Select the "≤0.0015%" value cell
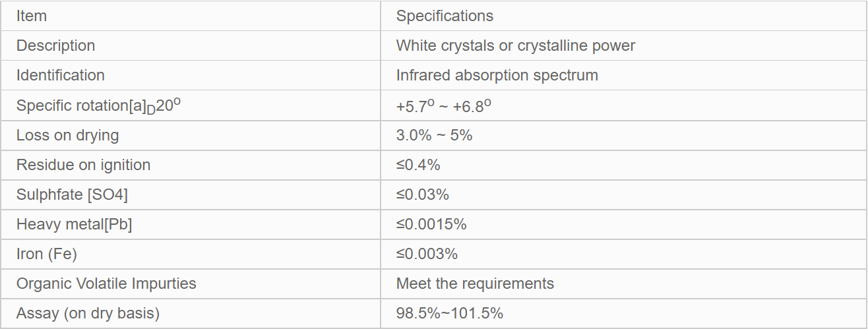Image resolution: width=868 pixels, height=329 pixels. click(x=431, y=224)
